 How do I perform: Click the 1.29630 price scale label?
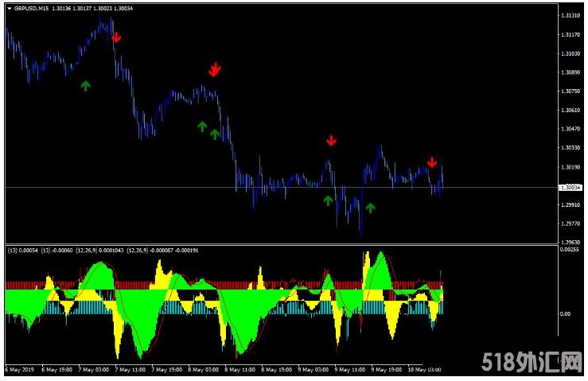pyautogui.click(x=569, y=243)
